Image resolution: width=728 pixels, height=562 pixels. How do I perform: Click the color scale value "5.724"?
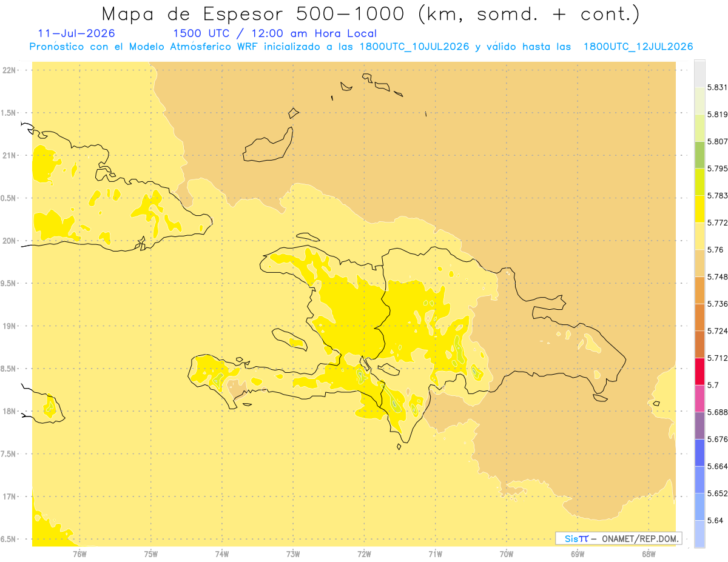[x=718, y=331]
